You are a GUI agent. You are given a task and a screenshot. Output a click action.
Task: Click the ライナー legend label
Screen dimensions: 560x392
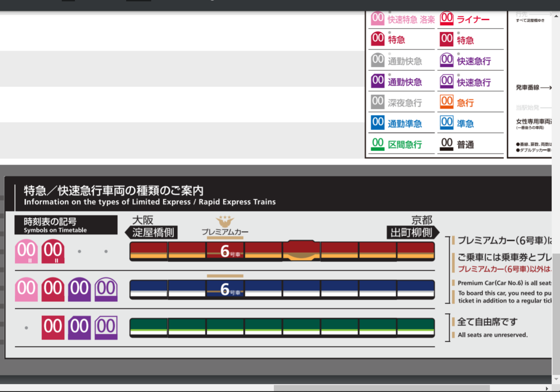[473, 20]
